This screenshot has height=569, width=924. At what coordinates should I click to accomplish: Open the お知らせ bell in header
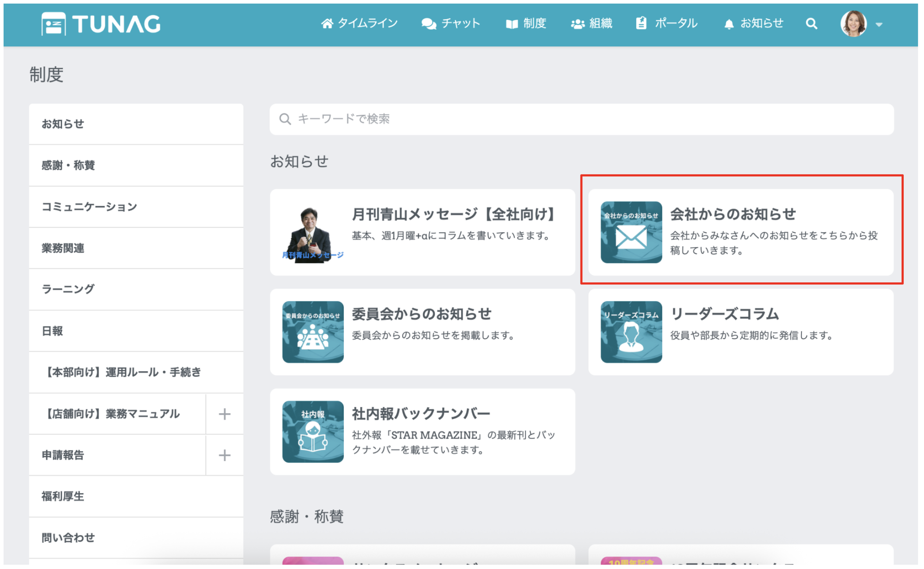click(753, 23)
